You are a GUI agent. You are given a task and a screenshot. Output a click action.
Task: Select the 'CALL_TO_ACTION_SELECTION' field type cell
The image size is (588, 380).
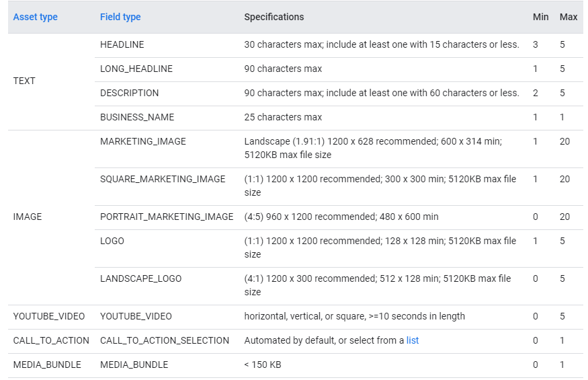click(x=164, y=340)
